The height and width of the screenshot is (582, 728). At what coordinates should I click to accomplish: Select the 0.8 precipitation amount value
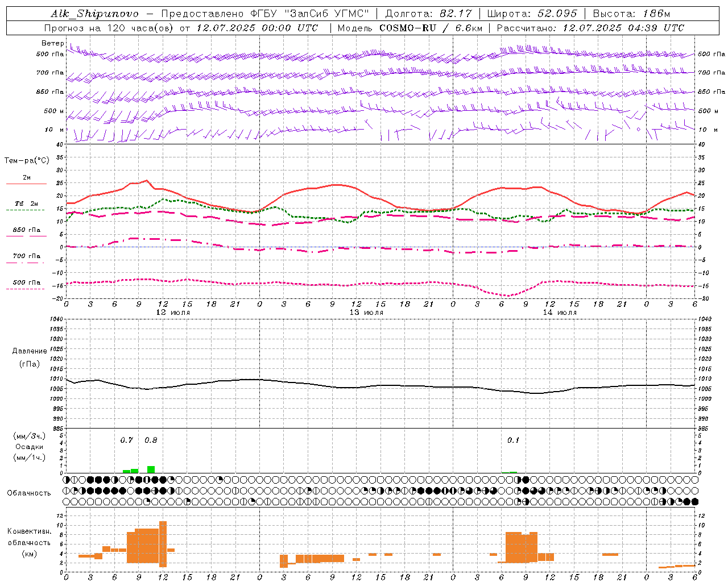[x=151, y=440]
